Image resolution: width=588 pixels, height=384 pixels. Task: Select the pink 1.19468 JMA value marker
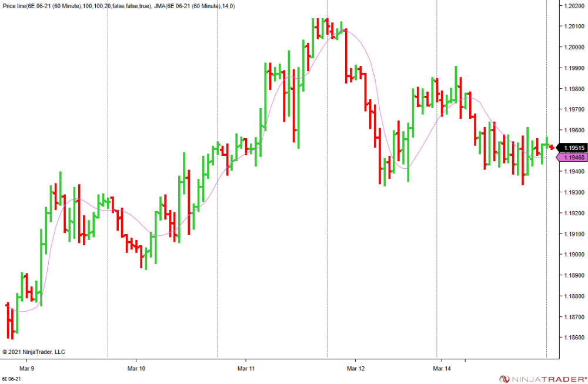click(573, 158)
